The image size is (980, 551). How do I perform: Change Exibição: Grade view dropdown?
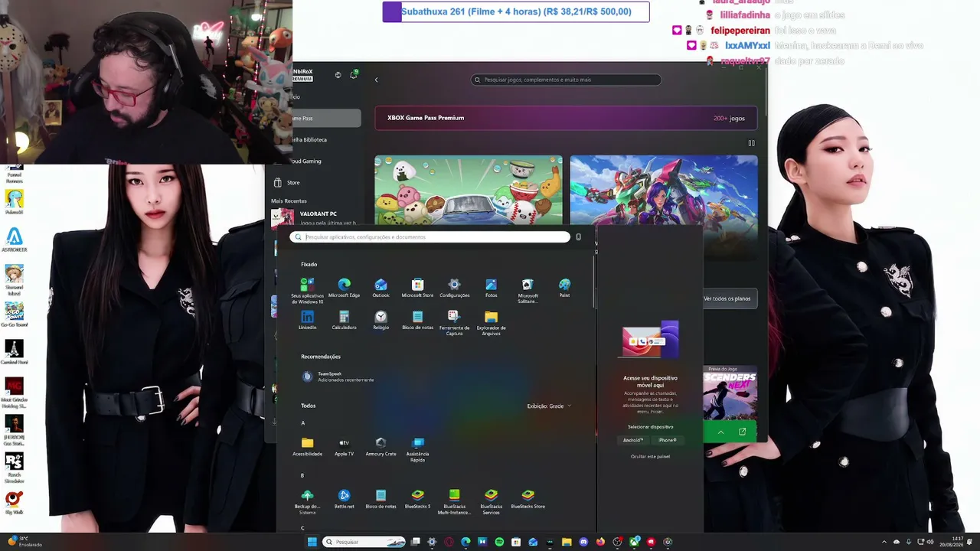(x=549, y=406)
